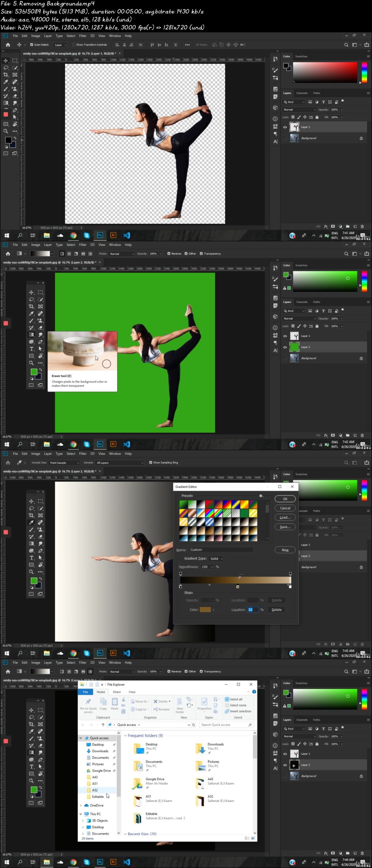Click the refresh icon beside File Explorer address bar

pos(194,724)
